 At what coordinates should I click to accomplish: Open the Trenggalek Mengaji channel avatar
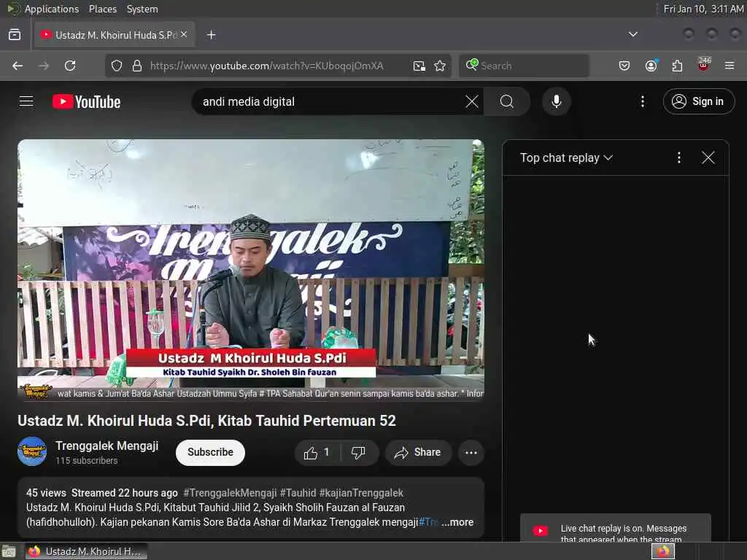tap(32, 451)
